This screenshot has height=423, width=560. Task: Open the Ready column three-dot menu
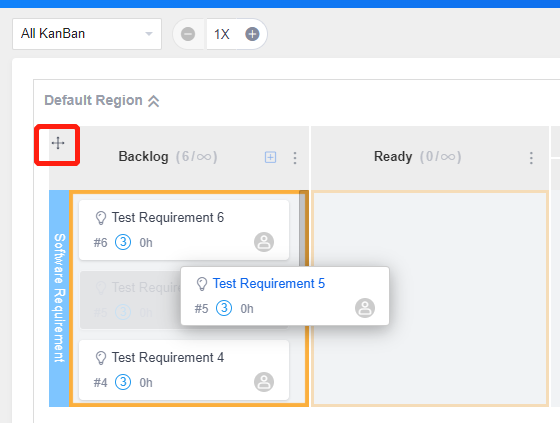[531, 158]
